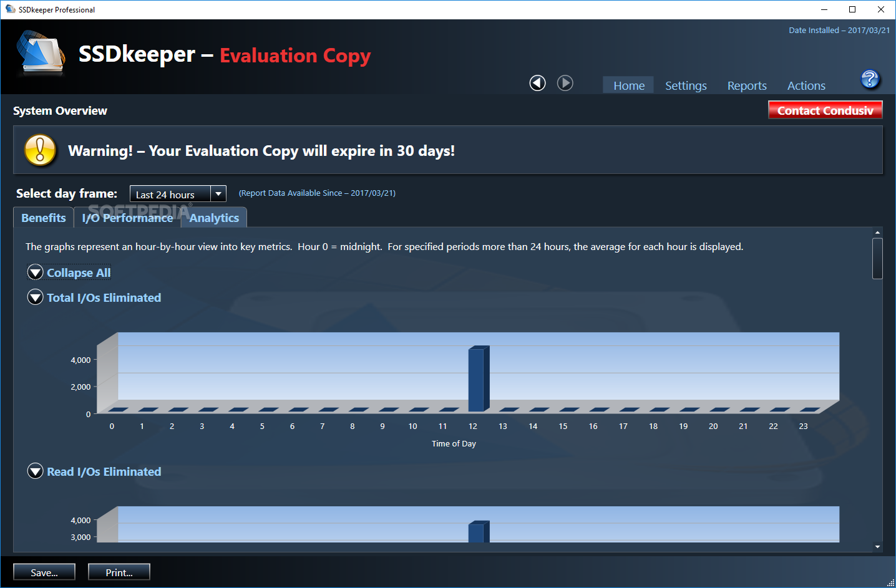Click the window resize grip in corner
This screenshot has height=588, width=896.
890,582
